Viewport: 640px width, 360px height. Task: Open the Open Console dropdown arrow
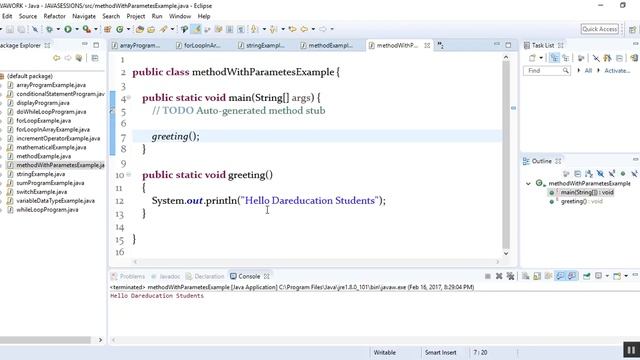pos(626,276)
